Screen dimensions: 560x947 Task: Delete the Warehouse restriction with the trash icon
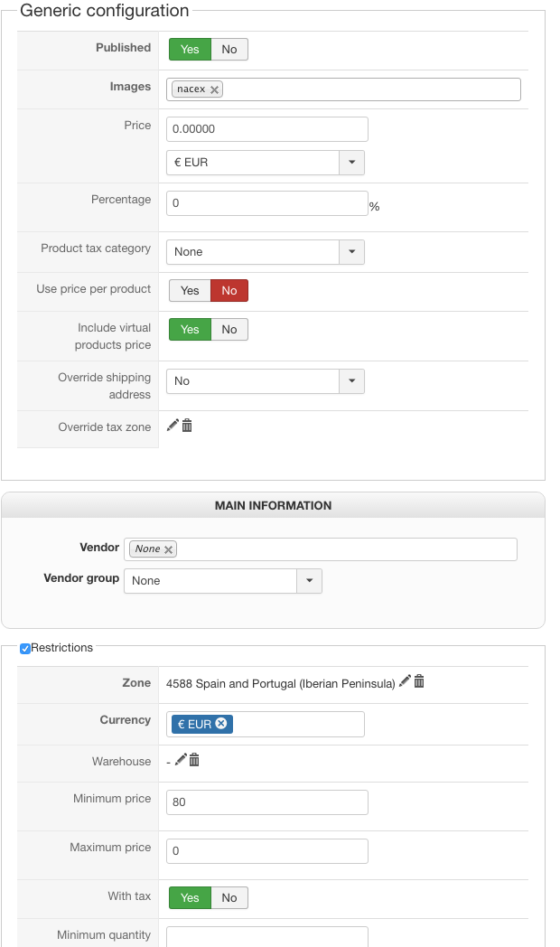tap(194, 760)
